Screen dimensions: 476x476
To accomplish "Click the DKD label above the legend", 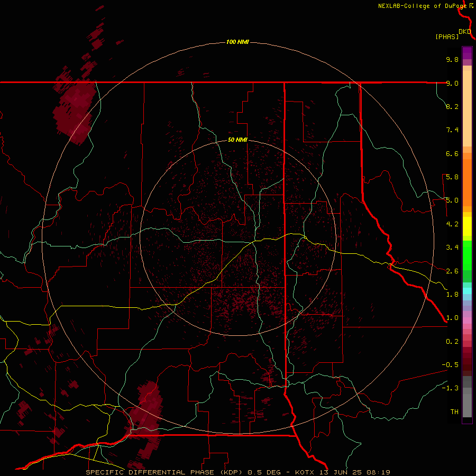I will pyautogui.click(x=465, y=32).
